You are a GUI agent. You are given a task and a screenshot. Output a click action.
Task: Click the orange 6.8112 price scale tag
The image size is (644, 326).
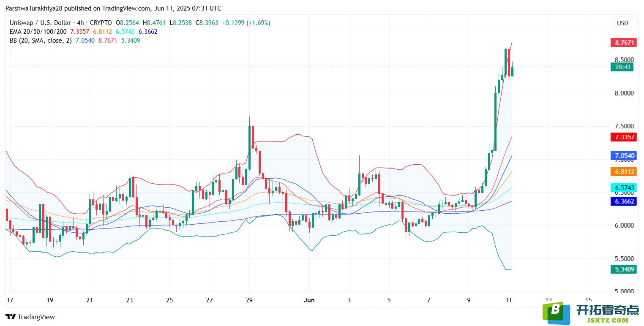[x=623, y=172]
